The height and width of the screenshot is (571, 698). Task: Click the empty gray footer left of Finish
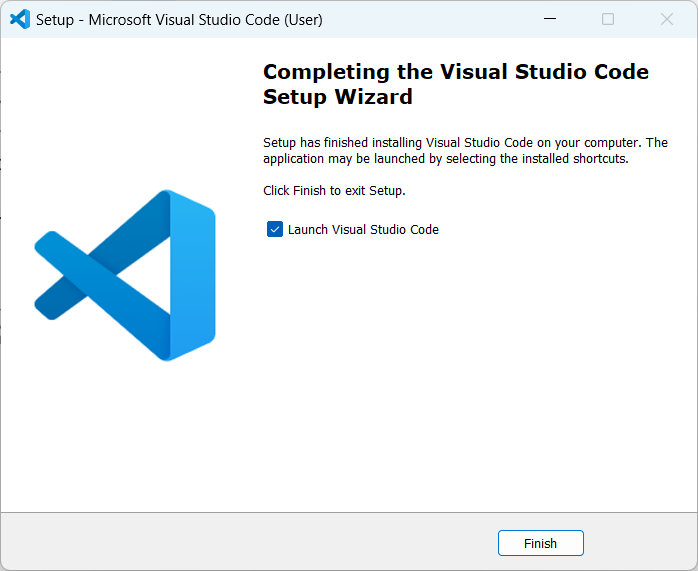click(x=250, y=542)
